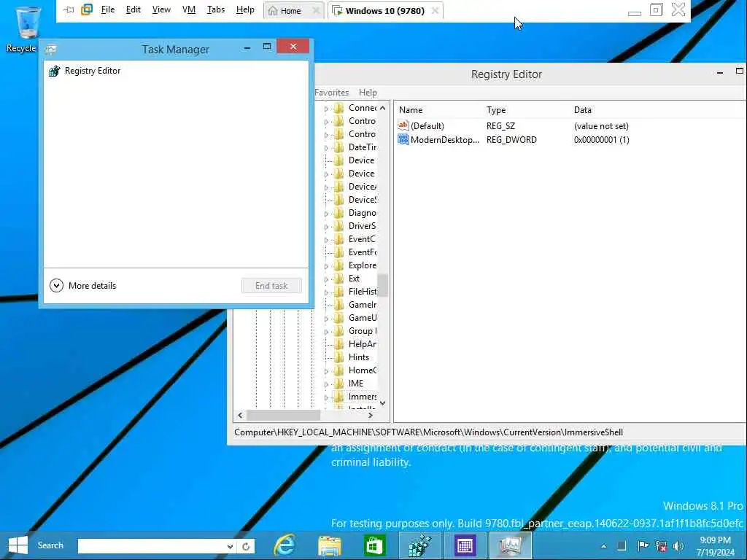The height and width of the screenshot is (560, 747).
Task: Open the VMware Edit menu
Action: pos(133,9)
